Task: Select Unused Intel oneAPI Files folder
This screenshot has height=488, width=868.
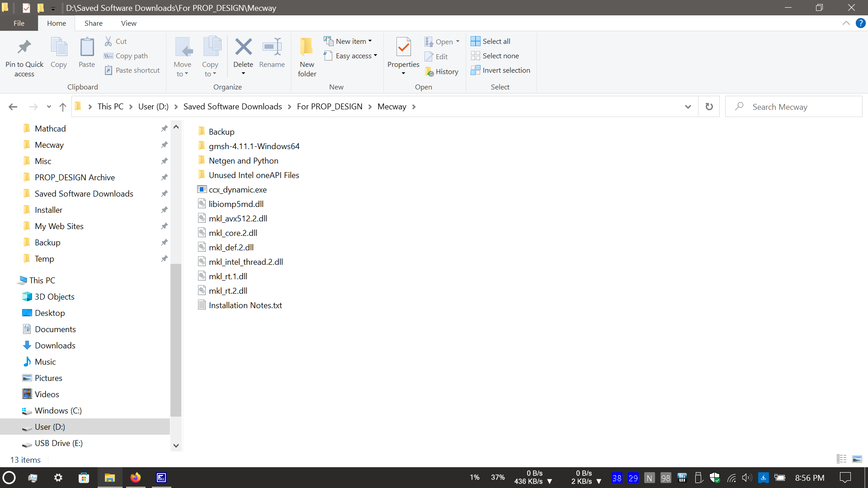Action: (248, 175)
